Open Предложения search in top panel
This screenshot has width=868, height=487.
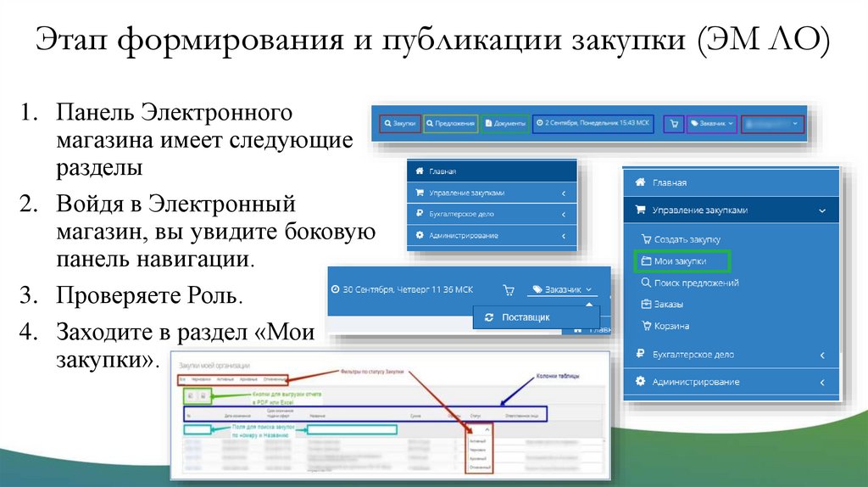(451, 124)
